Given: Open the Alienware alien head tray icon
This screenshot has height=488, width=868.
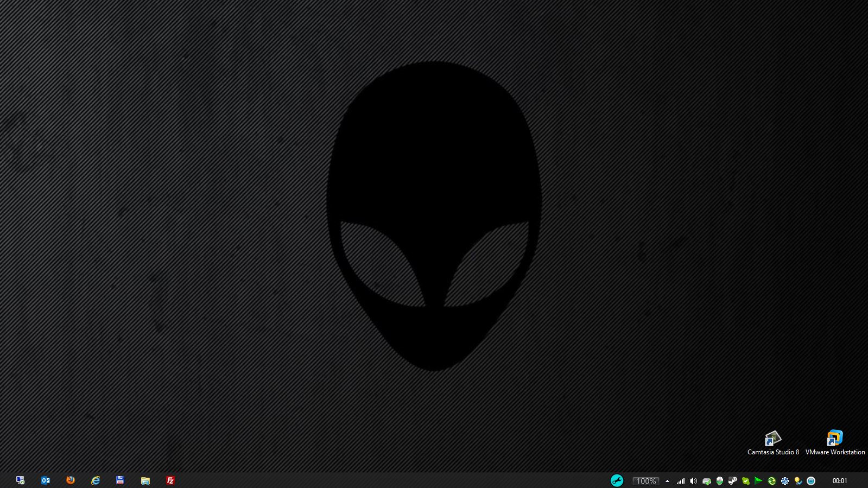Looking at the screenshot, I should 720,481.
